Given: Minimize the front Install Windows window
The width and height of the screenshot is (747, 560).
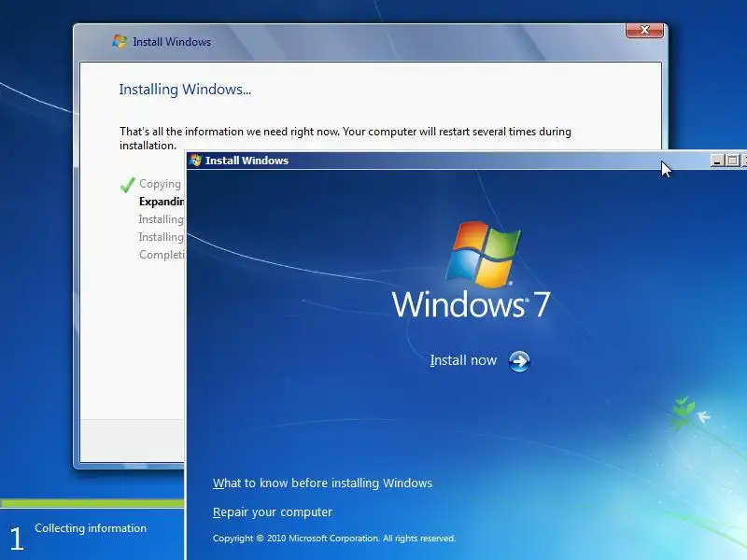Looking at the screenshot, I should 717,161.
